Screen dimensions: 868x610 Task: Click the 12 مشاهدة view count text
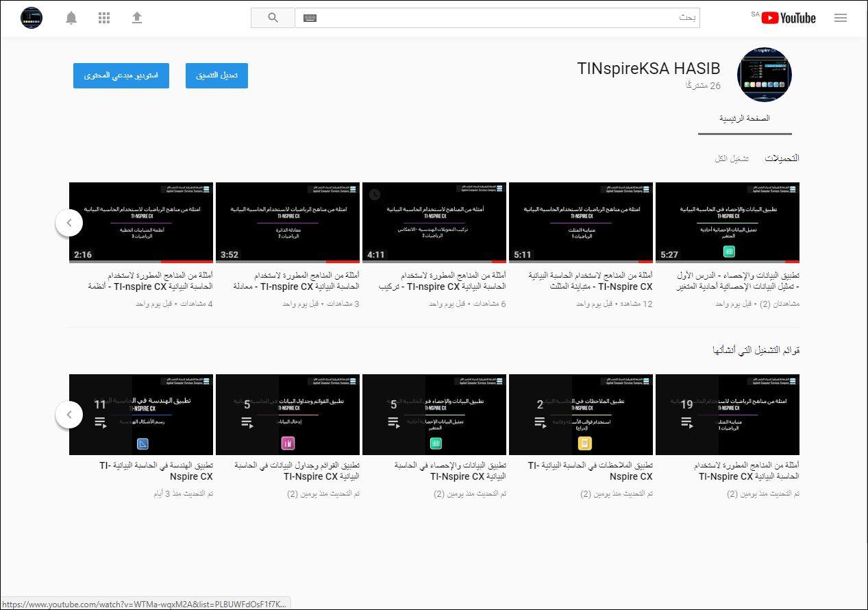[636, 304]
